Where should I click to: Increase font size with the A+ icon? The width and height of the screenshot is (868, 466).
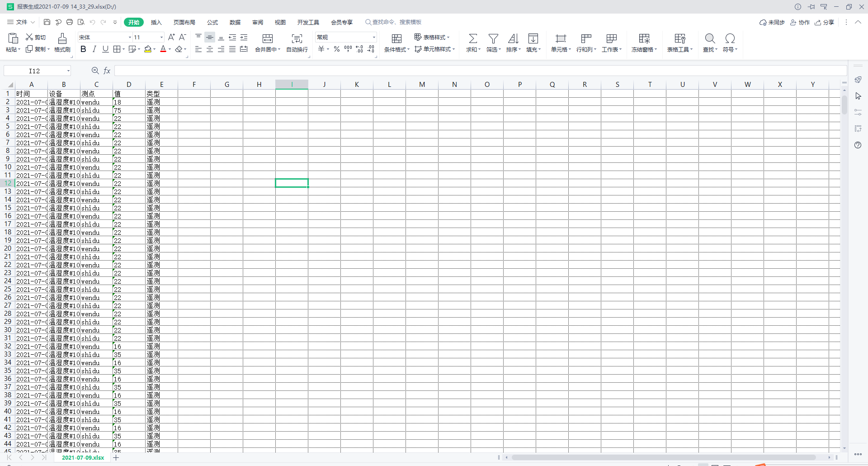click(x=171, y=37)
